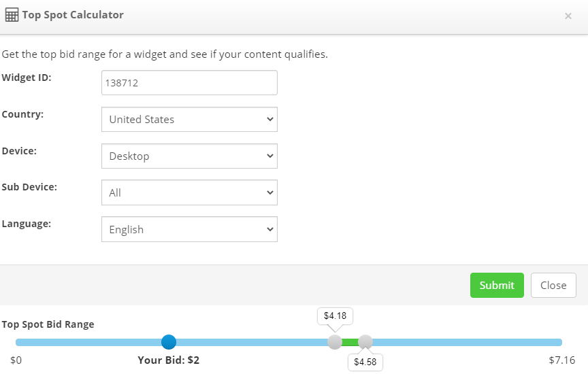Click the gray $4.58 range handle
The height and width of the screenshot is (374, 588).
pos(365,342)
